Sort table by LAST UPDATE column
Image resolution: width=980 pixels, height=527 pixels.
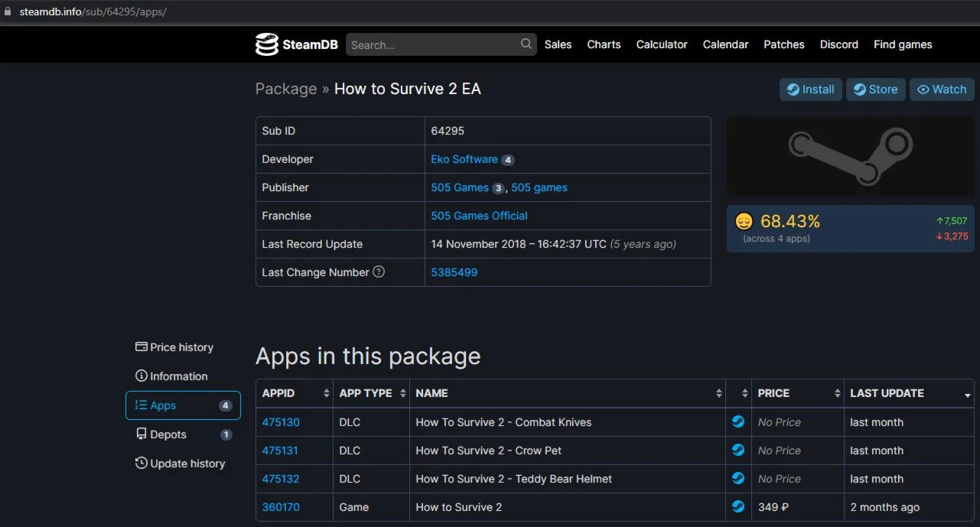coord(910,393)
